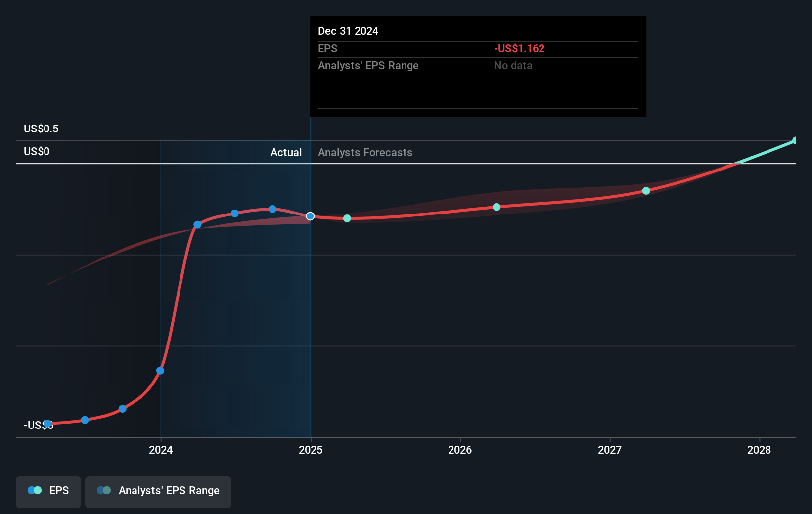Screen dimensions: 812x514
Task: Click the 2024 x-axis label
Action: click(x=161, y=450)
